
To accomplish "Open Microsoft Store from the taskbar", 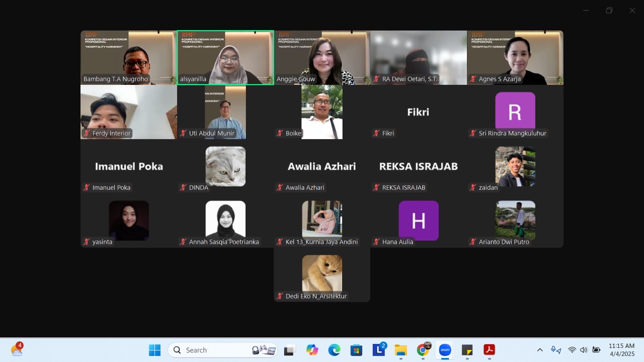I will (356, 350).
